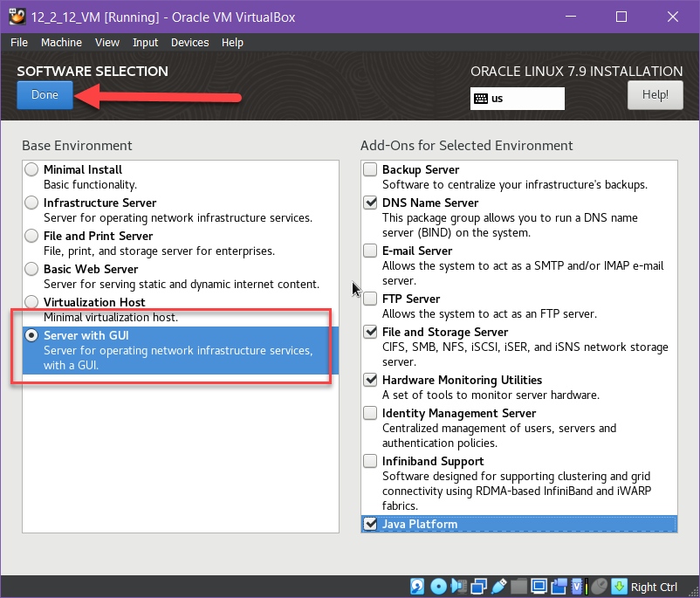This screenshot has height=598, width=700.
Task: Tick the FTP Server checkbox
Action: coord(371,299)
